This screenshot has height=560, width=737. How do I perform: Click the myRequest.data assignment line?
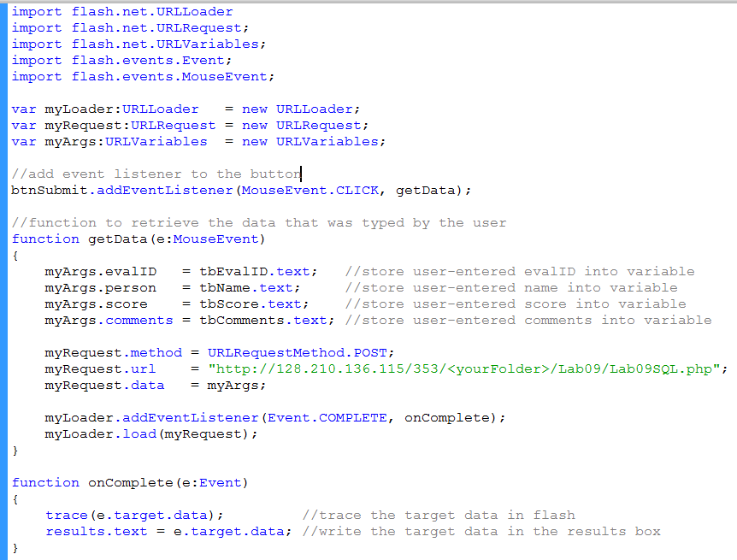(x=154, y=386)
